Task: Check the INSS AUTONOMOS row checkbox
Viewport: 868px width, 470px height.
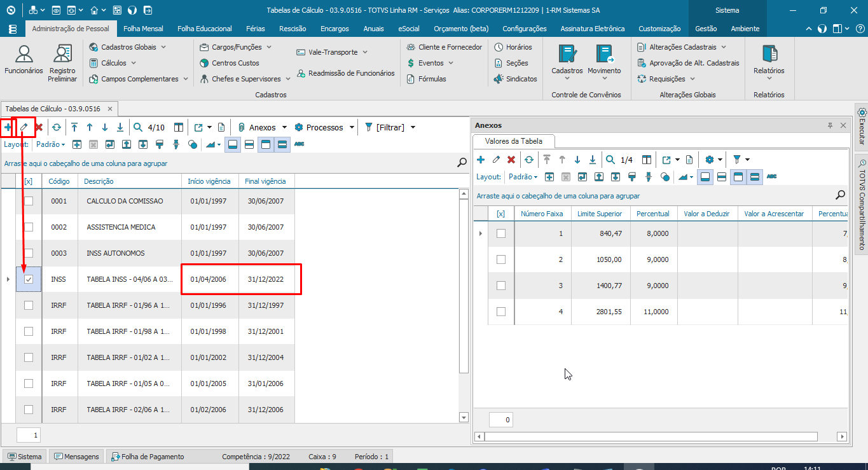Action: click(x=29, y=253)
